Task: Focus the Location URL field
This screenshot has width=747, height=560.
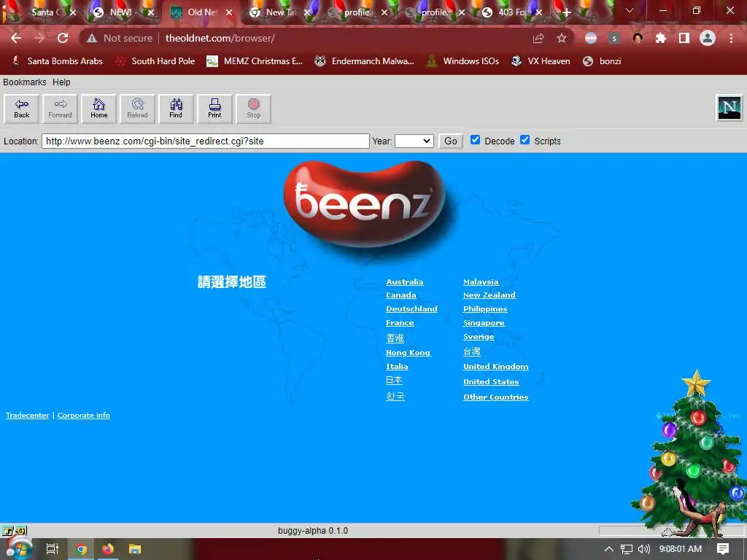Action: click(205, 141)
